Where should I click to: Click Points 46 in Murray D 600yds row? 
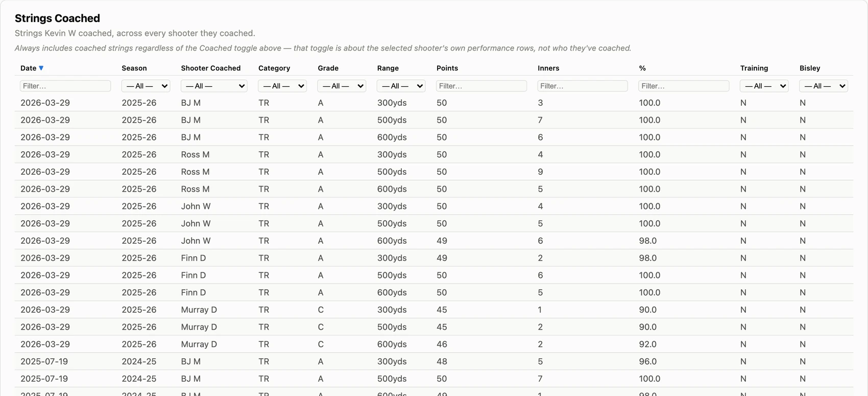tap(442, 344)
